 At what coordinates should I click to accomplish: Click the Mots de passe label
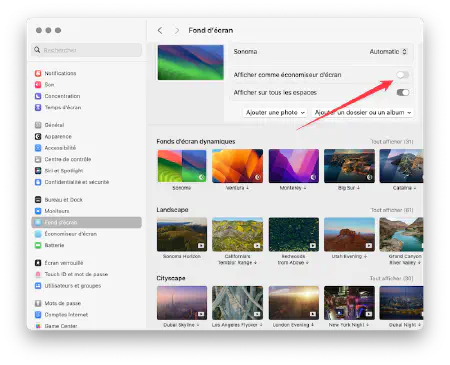(63, 303)
